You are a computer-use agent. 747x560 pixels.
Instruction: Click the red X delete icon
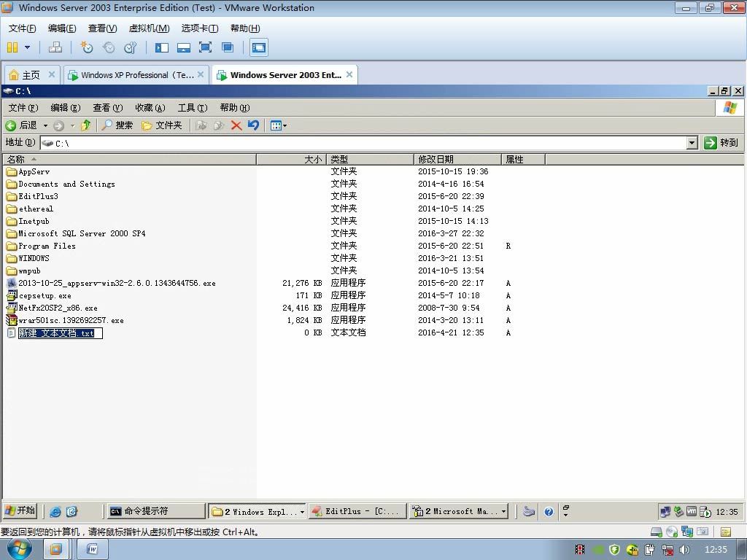coord(236,125)
